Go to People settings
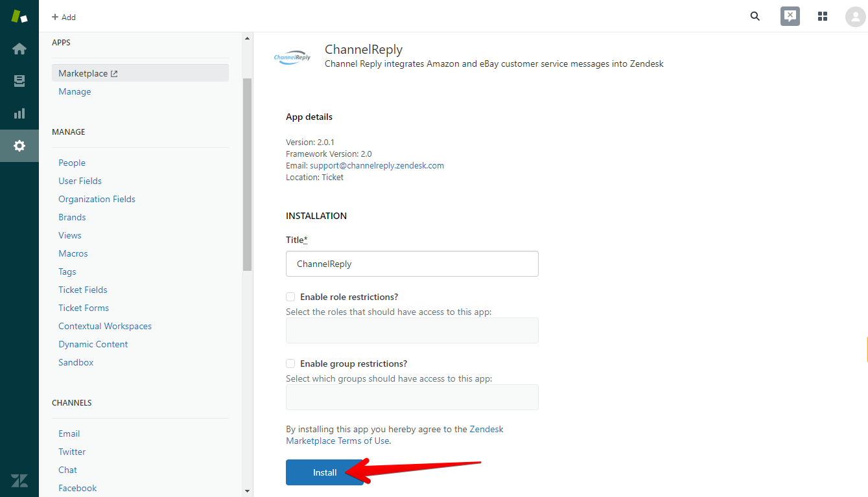The width and height of the screenshot is (868, 497). [x=72, y=163]
